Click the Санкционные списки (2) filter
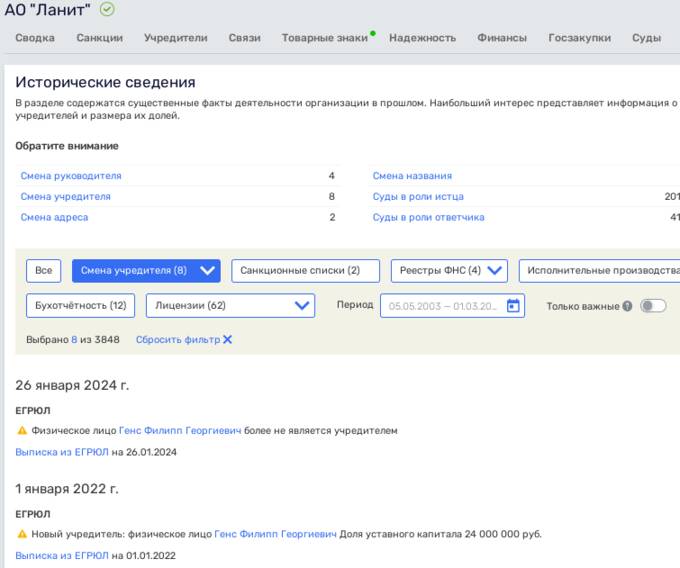680x568 pixels. point(305,271)
